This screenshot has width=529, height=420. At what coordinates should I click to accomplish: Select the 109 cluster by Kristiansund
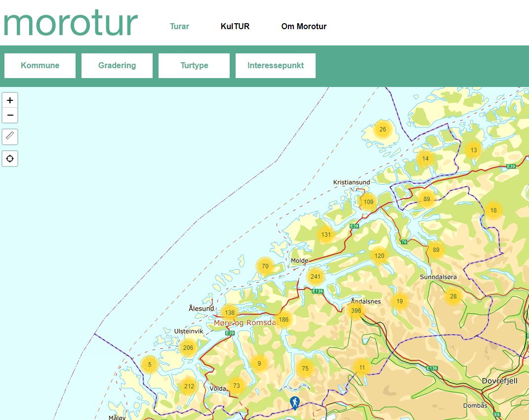368,202
